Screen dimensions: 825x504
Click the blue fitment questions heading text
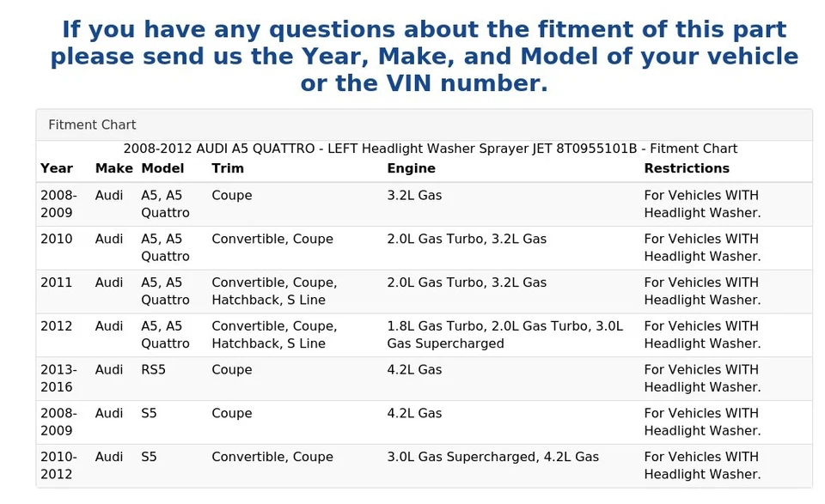(x=424, y=57)
